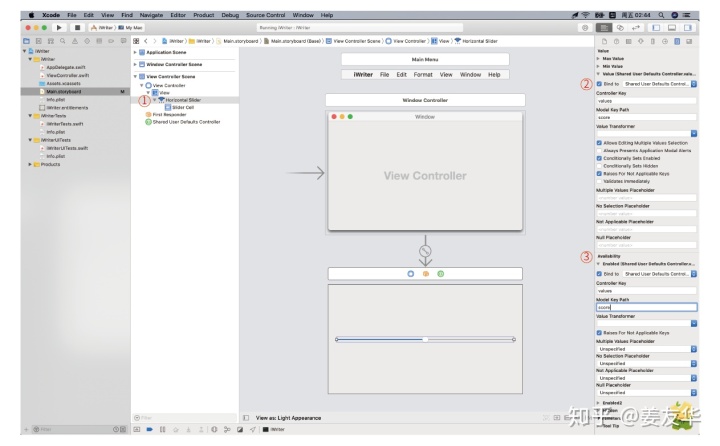Go back with jump bar left chevron
This screenshot has height=446, width=720.
[x=146, y=41]
